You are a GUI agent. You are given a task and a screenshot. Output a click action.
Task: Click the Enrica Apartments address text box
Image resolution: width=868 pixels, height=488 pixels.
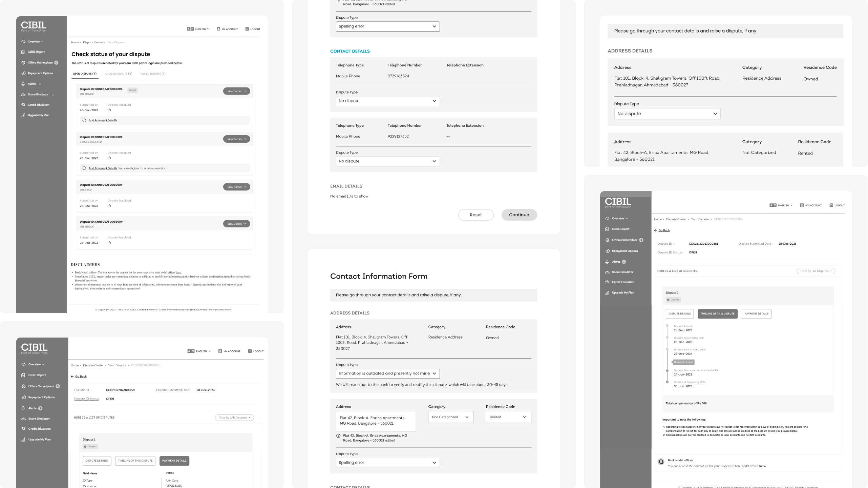pos(376,421)
